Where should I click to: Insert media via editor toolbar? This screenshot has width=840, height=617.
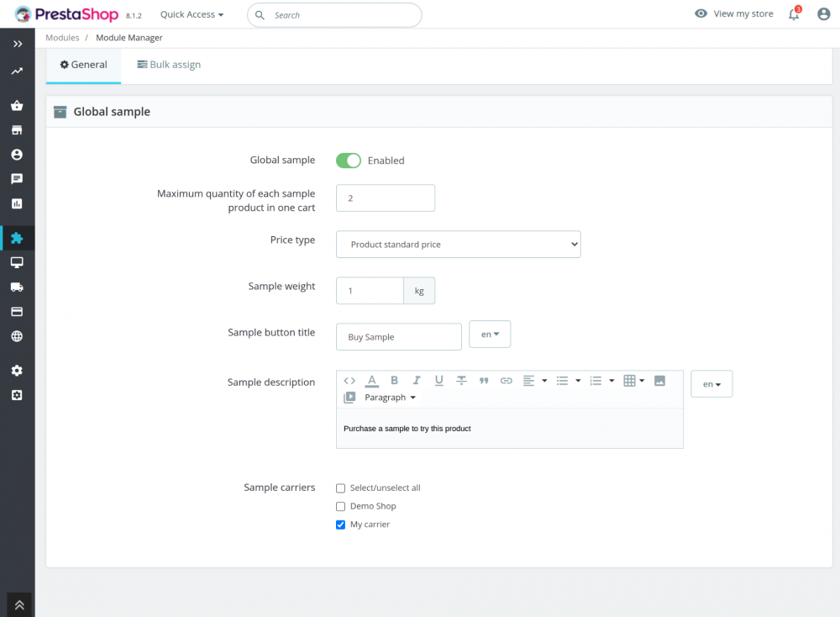pos(349,398)
